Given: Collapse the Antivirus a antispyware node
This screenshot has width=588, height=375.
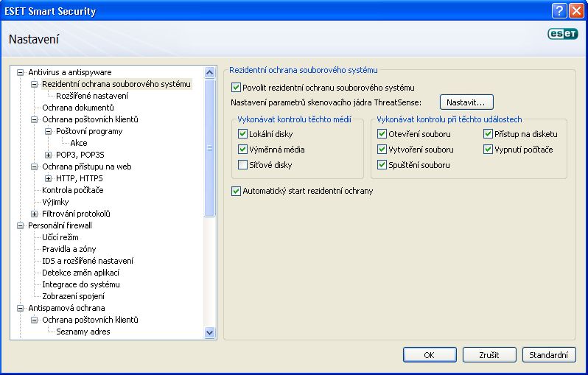Looking at the screenshot, I should pyautogui.click(x=20, y=72).
